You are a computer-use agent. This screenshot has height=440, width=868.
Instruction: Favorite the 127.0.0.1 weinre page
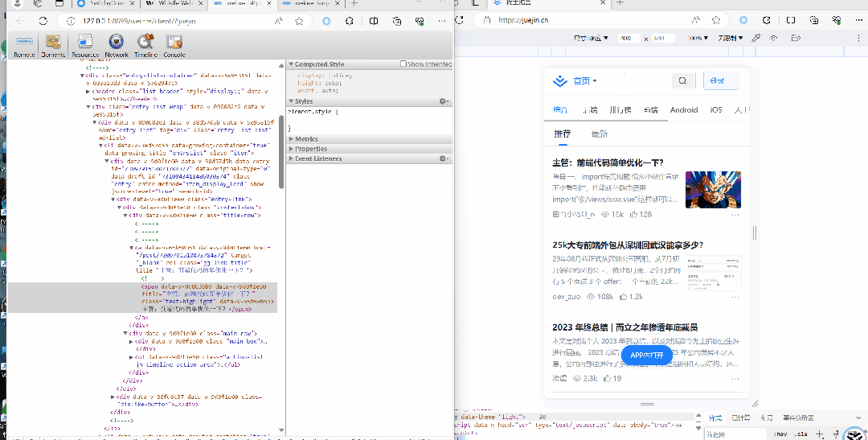click(299, 21)
